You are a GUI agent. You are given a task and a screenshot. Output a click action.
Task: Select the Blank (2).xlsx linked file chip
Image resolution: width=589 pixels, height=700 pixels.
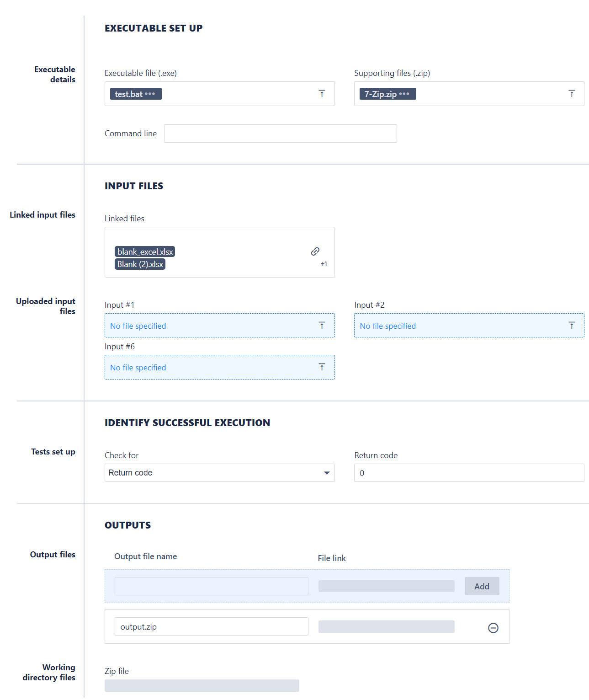click(140, 264)
